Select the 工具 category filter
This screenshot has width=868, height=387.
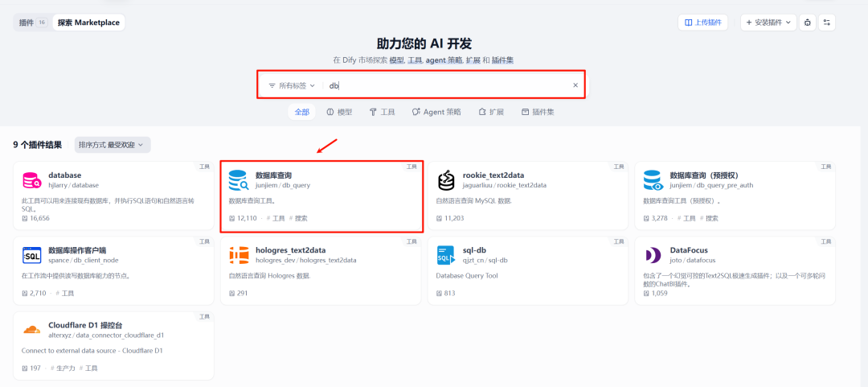click(382, 112)
